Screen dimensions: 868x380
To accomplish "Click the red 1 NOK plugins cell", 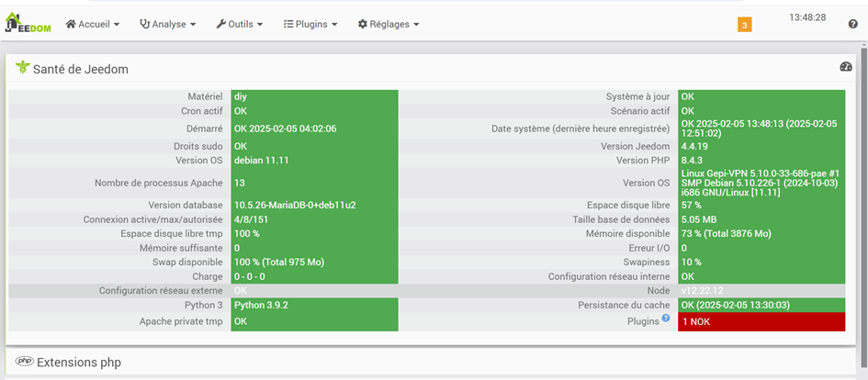I will point(761,321).
